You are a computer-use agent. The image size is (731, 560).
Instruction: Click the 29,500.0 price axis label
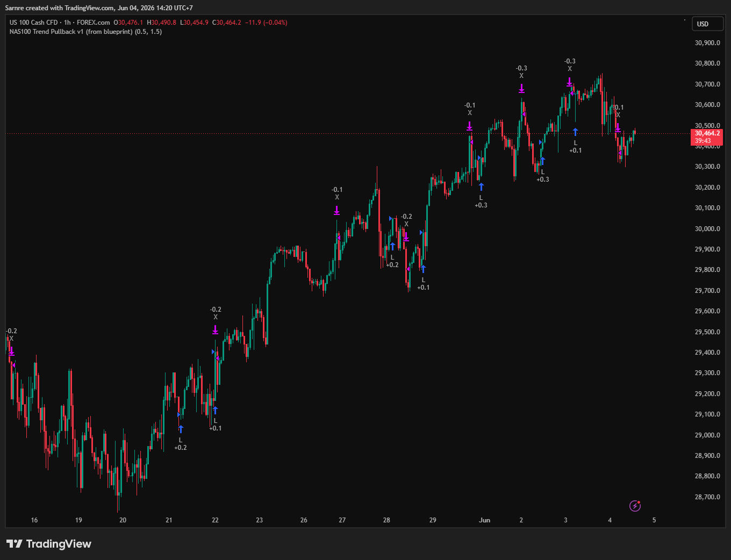tap(707, 332)
